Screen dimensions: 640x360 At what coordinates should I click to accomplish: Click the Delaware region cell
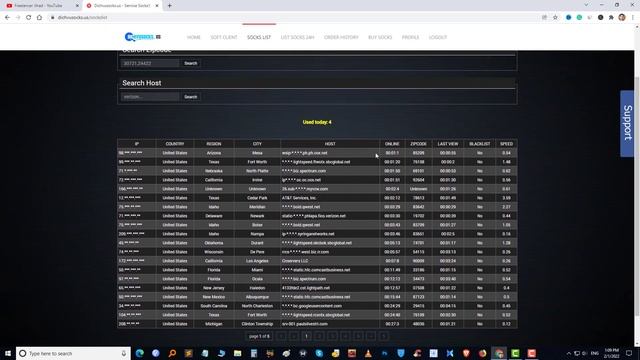214,216
